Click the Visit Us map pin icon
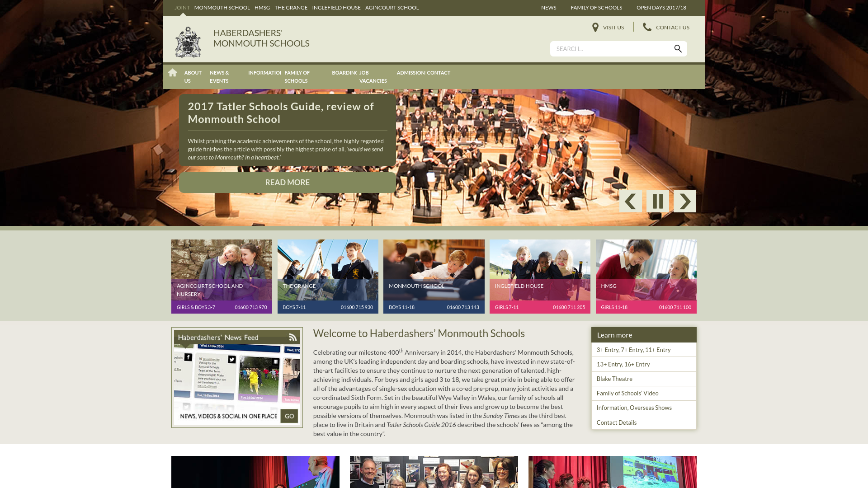Image resolution: width=868 pixels, height=488 pixels. pyautogui.click(x=595, y=28)
